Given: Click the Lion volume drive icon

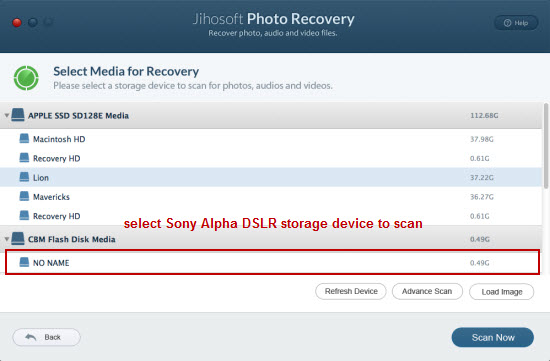Looking at the screenshot, I should (24, 177).
